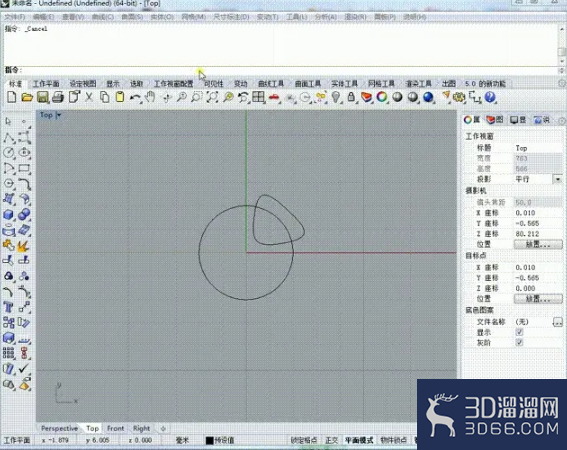Switch to the 实体工具 toolbar tab
Image resolution: width=567 pixels, height=450 pixels.
point(344,84)
